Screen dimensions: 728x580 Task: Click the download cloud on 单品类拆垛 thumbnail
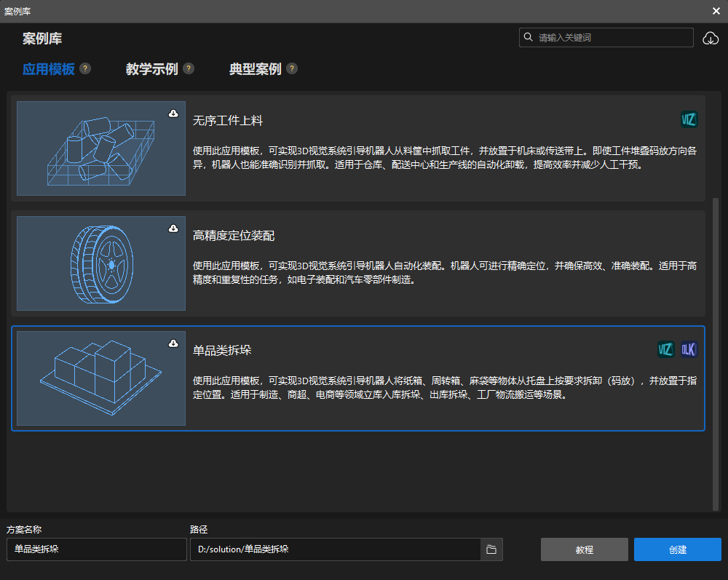click(x=173, y=343)
